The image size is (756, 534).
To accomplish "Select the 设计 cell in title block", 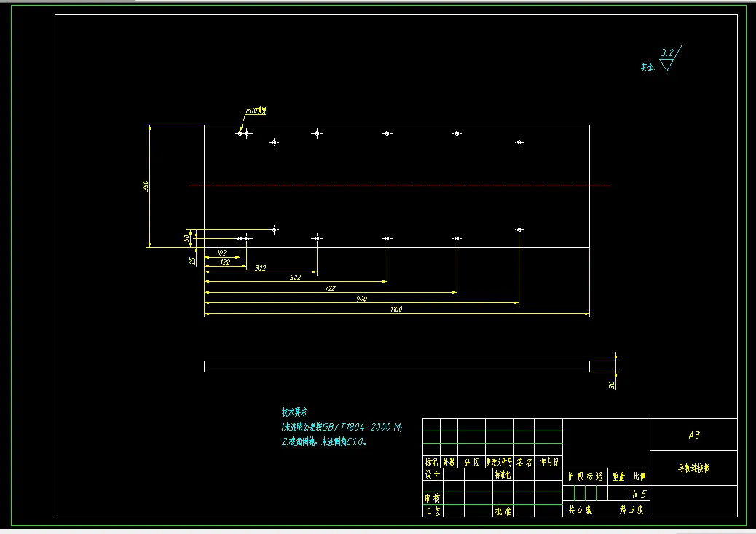I will pos(433,475).
